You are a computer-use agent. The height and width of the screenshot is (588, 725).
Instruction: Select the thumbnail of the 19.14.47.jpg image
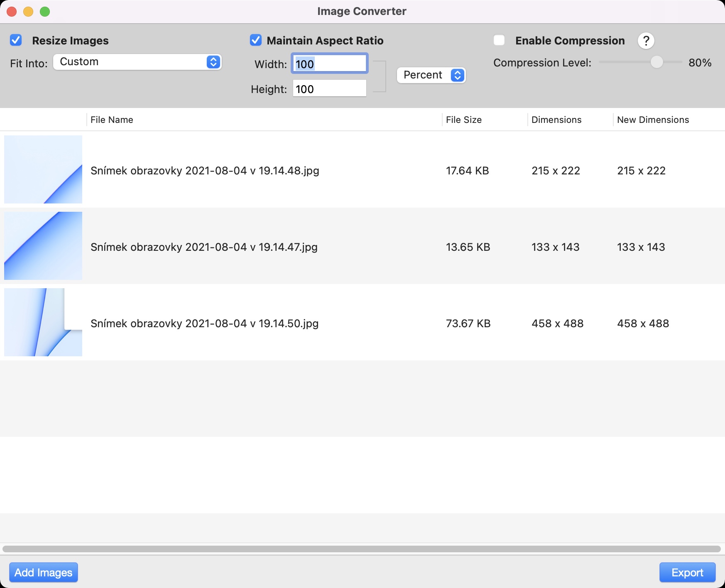tap(43, 246)
